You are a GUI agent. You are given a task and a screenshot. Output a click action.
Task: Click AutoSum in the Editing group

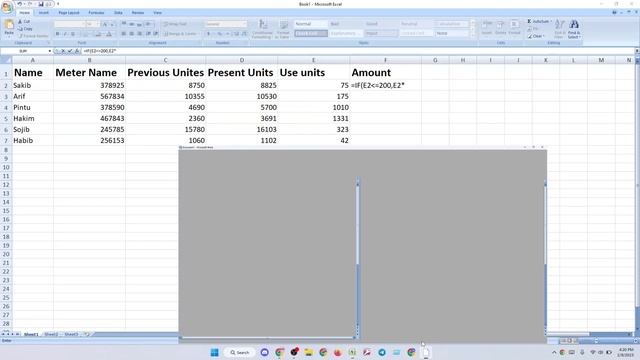[539, 21]
